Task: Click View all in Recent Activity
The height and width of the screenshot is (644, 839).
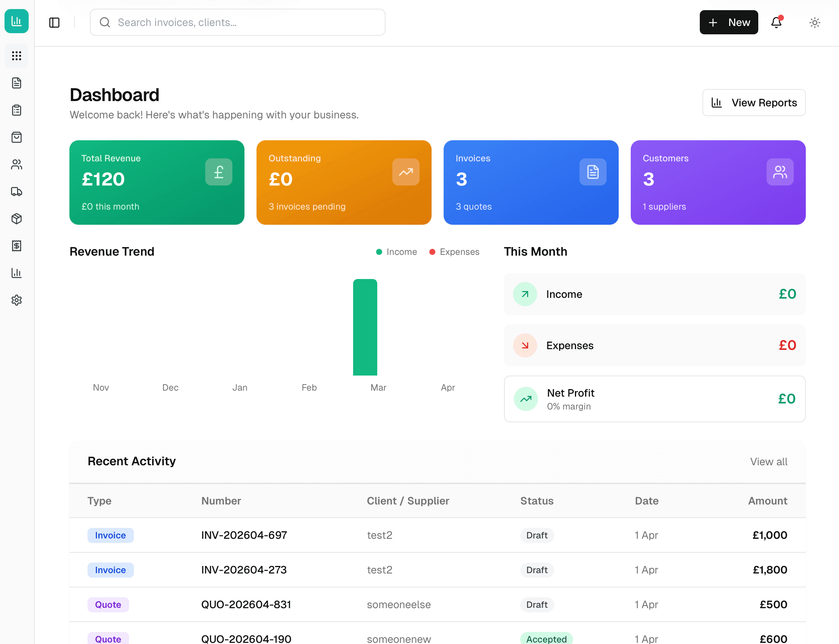Action: click(x=768, y=462)
